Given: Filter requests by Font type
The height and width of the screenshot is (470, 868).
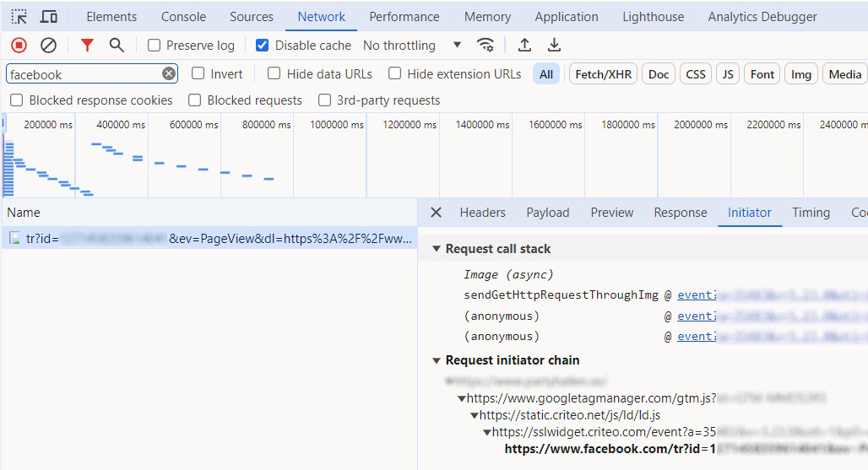Looking at the screenshot, I should pyautogui.click(x=762, y=74).
